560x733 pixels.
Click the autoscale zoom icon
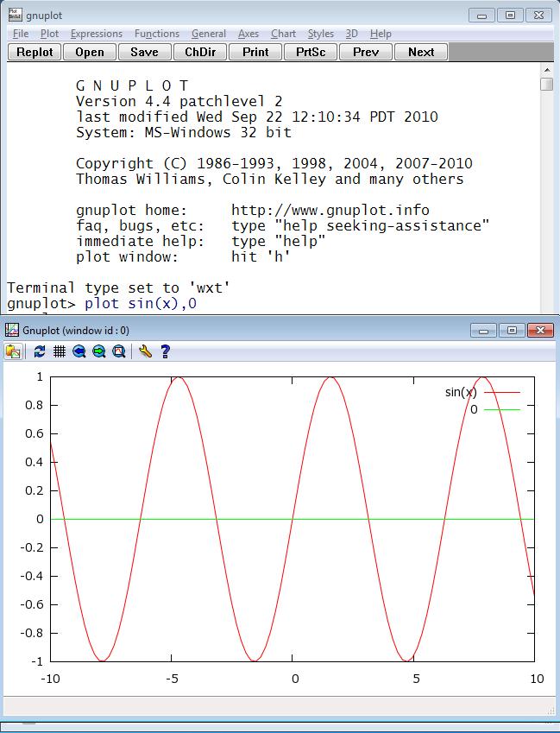point(119,351)
